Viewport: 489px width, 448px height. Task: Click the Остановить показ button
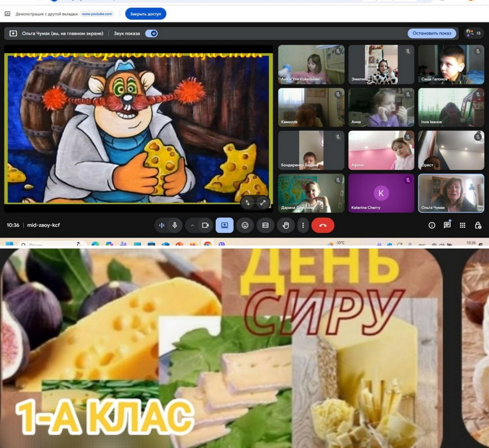tap(431, 34)
